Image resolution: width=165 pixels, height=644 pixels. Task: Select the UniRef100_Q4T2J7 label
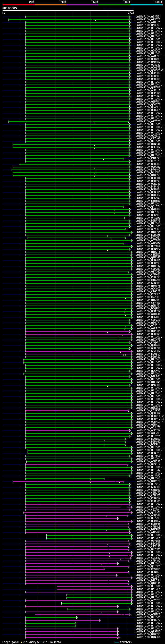(148, 470)
